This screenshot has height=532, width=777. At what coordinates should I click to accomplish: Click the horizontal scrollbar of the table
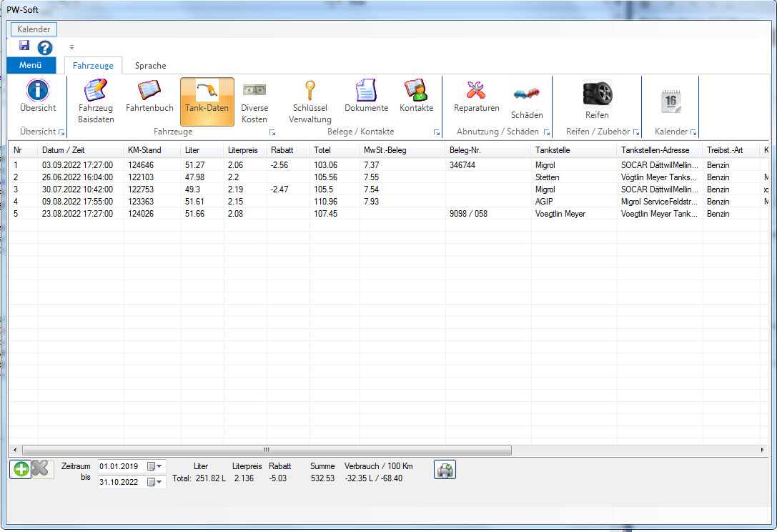tap(266, 450)
